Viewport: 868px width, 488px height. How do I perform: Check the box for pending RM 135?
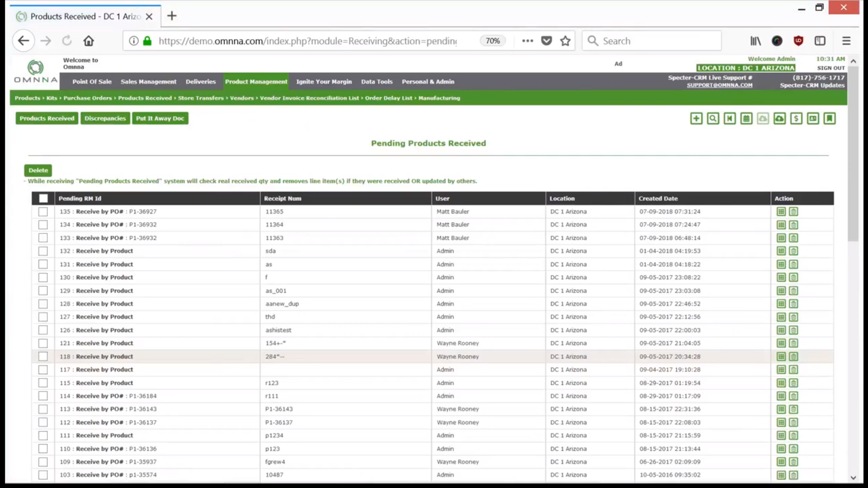coord(43,211)
